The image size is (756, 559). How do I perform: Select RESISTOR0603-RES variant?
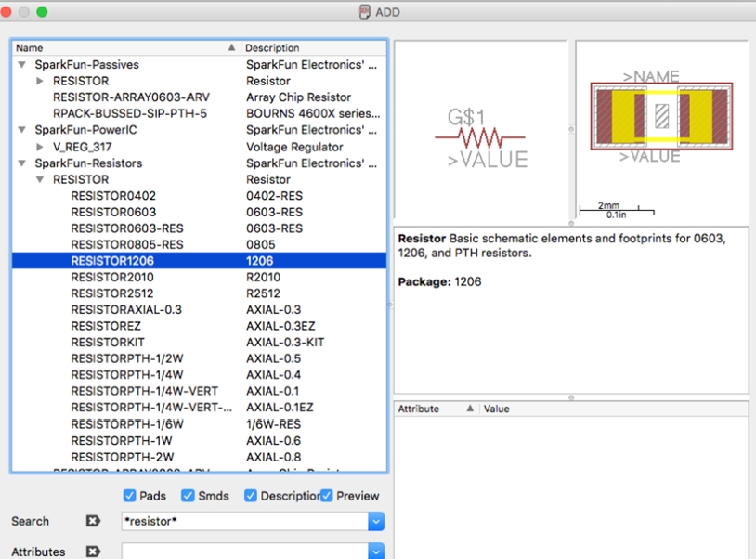click(x=199, y=228)
